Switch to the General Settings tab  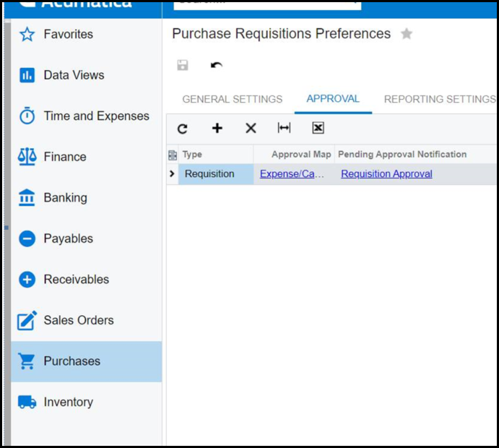click(x=232, y=99)
